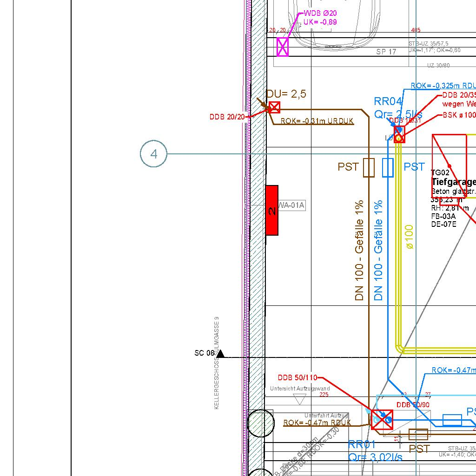Select the yellow ø100 pipe label

coord(410,237)
